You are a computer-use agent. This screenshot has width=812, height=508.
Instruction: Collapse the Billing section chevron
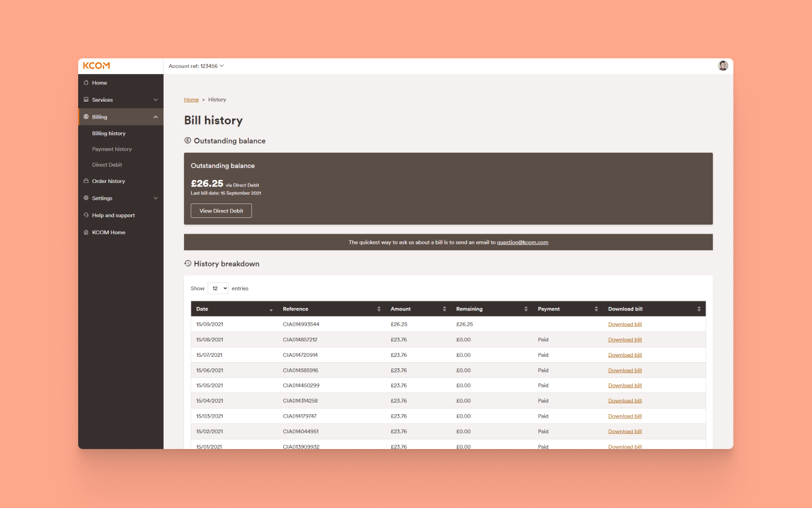pyautogui.click(x=155, y=116)
